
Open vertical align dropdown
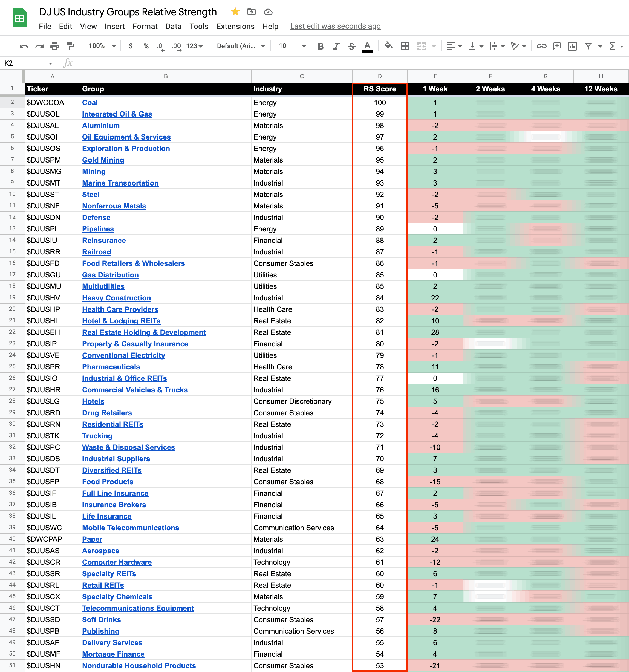click(x=475, y=46)
